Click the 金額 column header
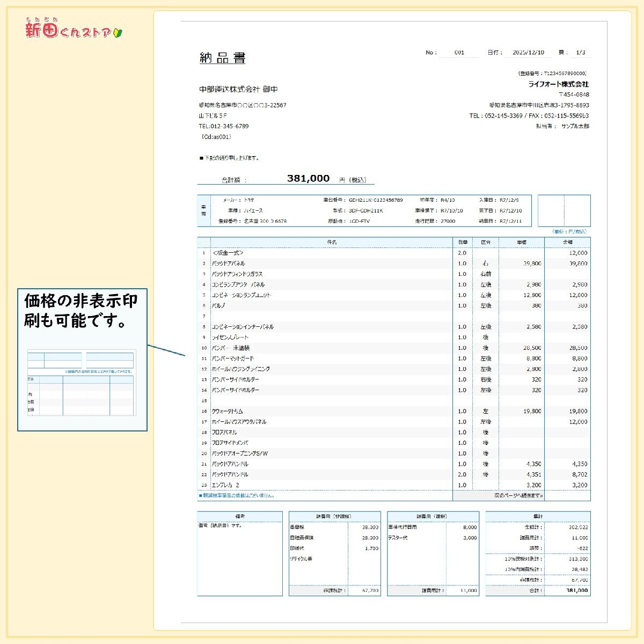644x644 pixels. click(567, 243)
